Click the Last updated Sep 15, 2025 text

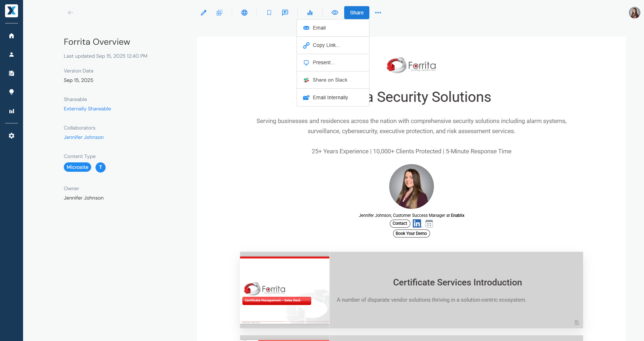point(106,56)
